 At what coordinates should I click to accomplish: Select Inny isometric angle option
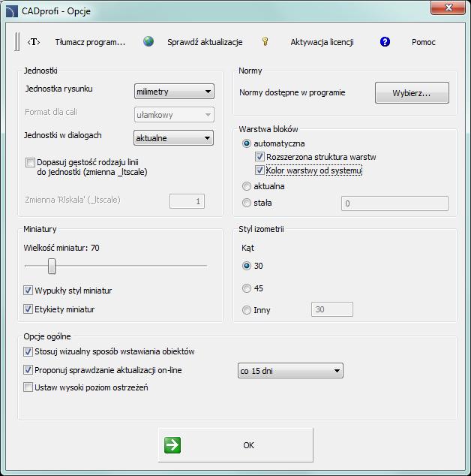point(247,310)
